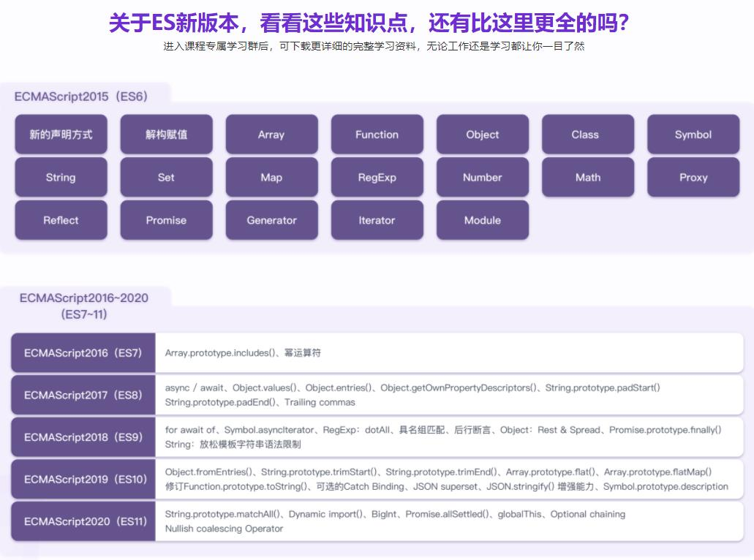Select the ECMAScript2018 (ES9) row header

tap(83, 437)
